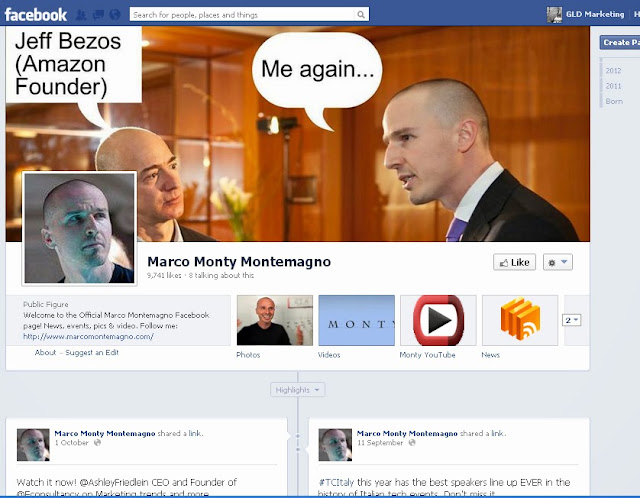Click the Create Page button

[620, 42]
